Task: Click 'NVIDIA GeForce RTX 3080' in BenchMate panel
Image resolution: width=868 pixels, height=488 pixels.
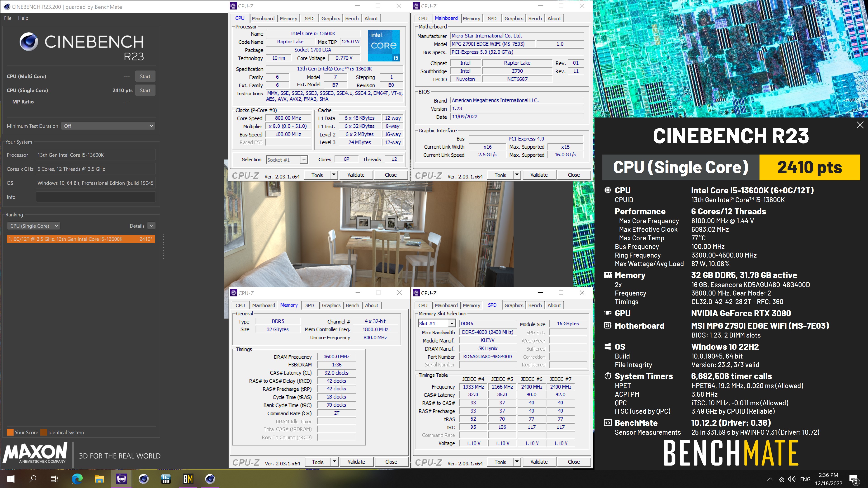Action: (x=741, y=313)
